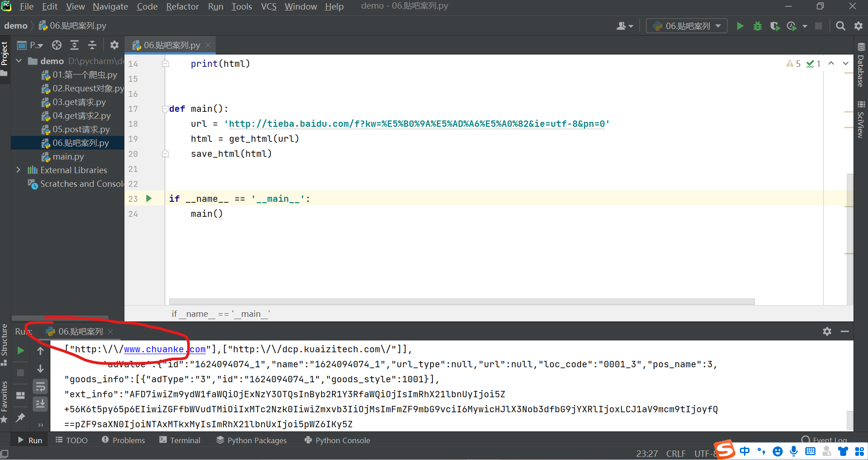Change line separator CRLF in status bar
Viewport: 868px width, 460px height.
pyautogui.click(x=676, y=454)
